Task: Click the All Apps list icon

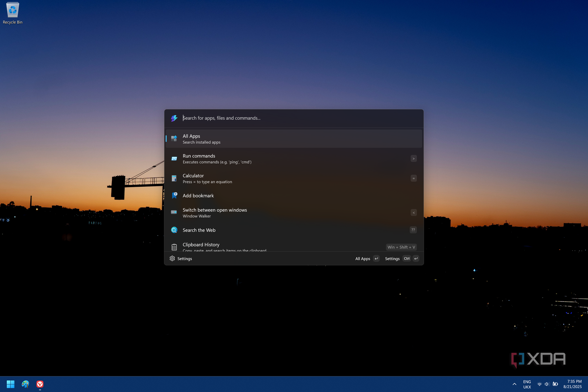Action: pyautogui.click(x=174, y=139)
